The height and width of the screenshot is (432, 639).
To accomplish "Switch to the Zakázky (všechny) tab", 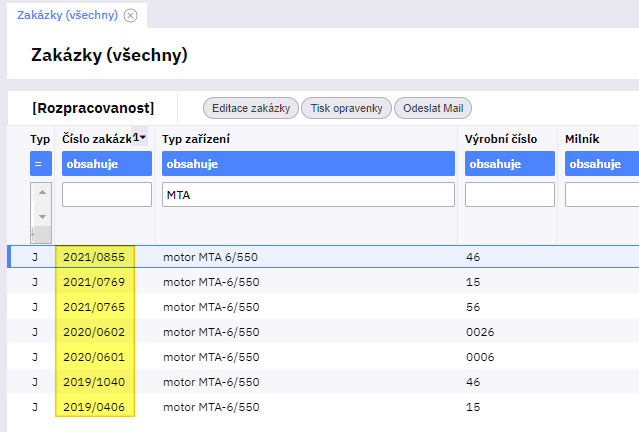I will tap(67, 15).
